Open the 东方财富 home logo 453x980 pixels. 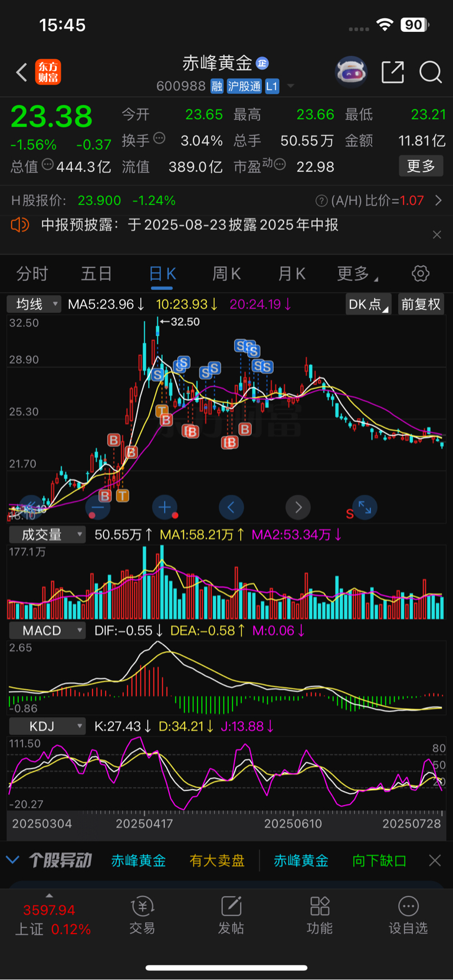(48, 72)
